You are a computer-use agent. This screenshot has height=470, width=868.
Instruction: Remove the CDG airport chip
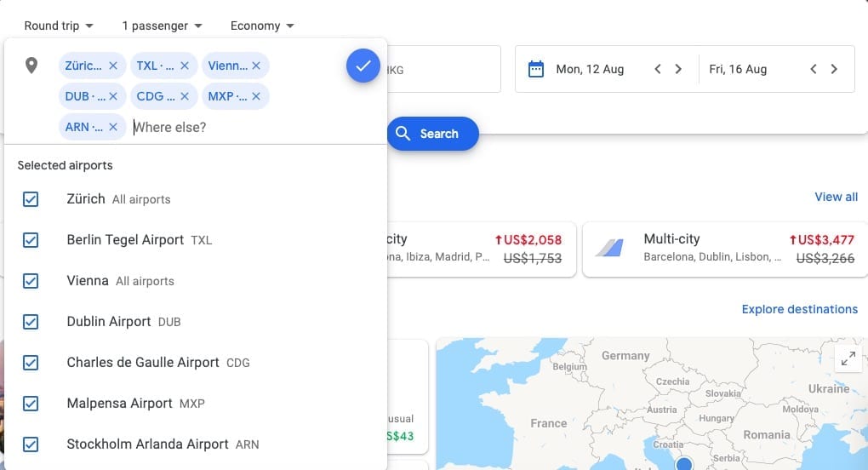click(185, 96)
